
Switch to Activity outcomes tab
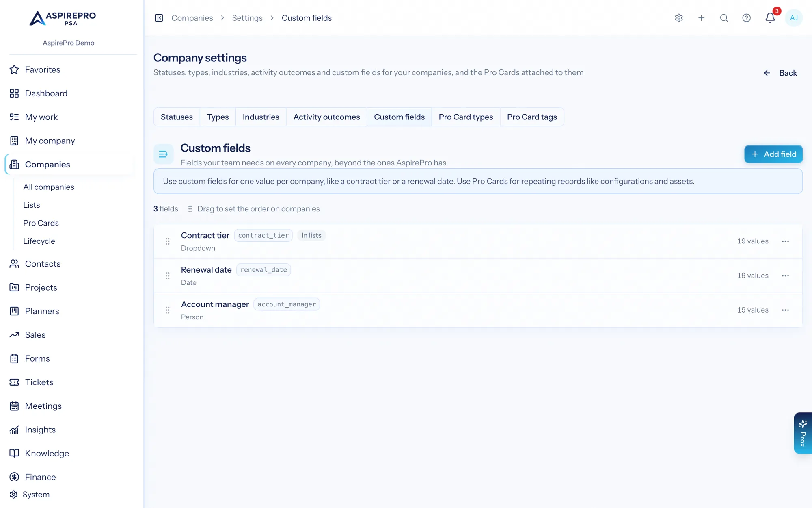coord(327,117)
